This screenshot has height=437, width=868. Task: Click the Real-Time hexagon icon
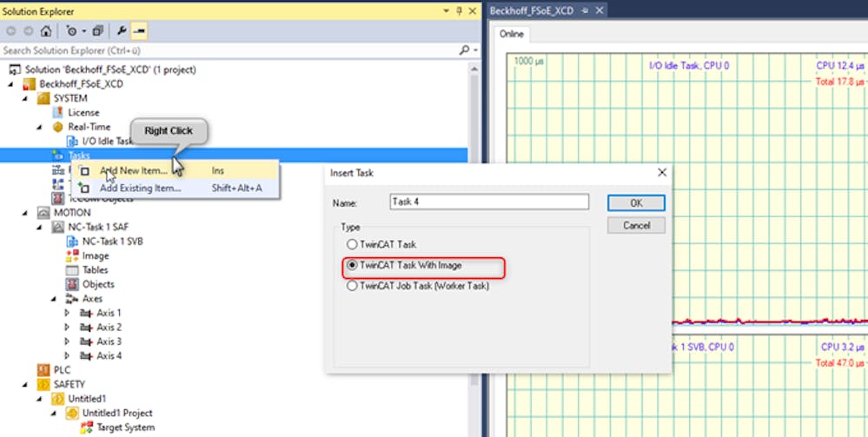click(57, 127)
